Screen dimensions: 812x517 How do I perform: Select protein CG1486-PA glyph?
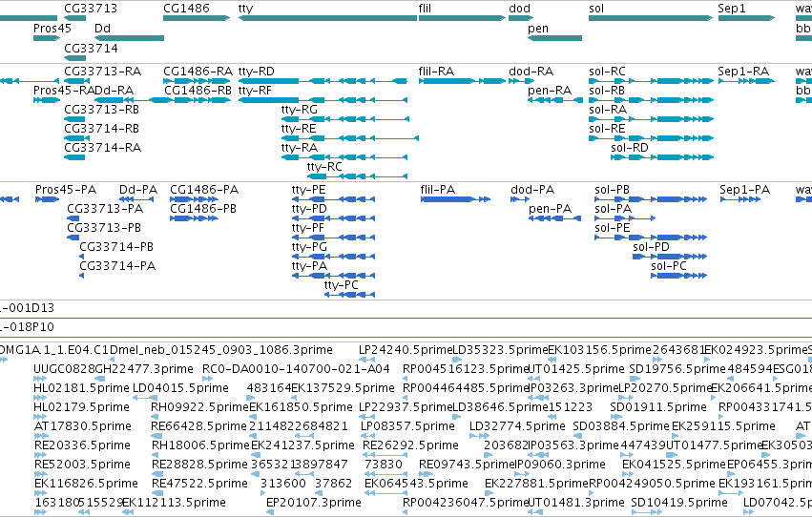click(x=195, y=199)
